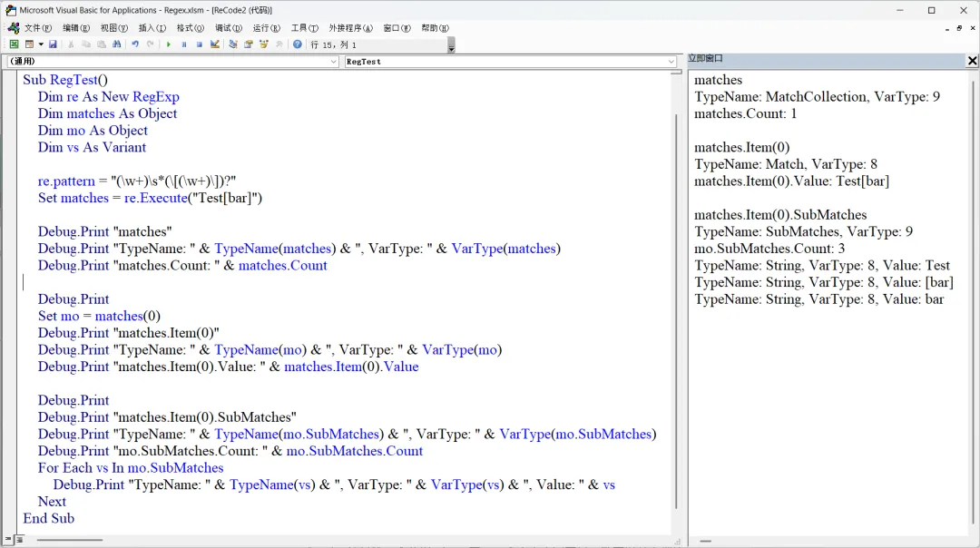The width and height of the screenshot is (980, 548).
Task: Click 'matches.Count: 1' in Immediate window
Action: [745, 113]
